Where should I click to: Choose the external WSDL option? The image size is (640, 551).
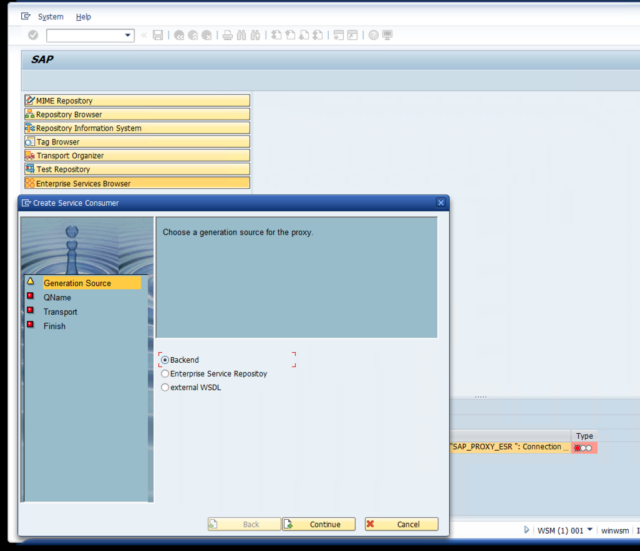coord(165,388)
